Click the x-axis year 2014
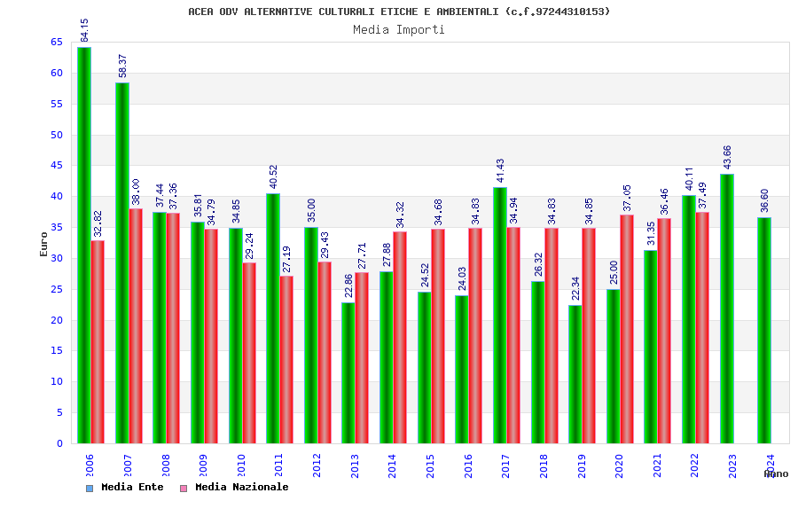Viewport: 798px width, 532px height. coord(392,465)
